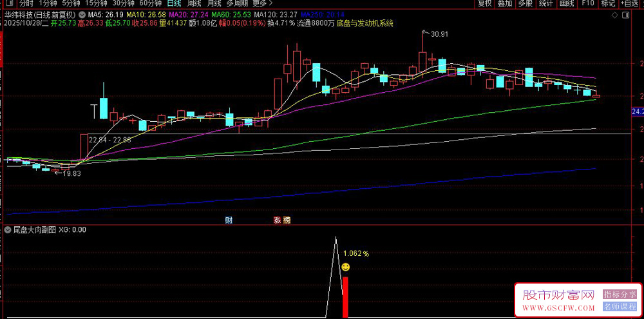Image resolution: width=644 pixels, height=319 pixels.
Task: Click the MA60: 25.53 indicator label
Action: pos(231,15)
